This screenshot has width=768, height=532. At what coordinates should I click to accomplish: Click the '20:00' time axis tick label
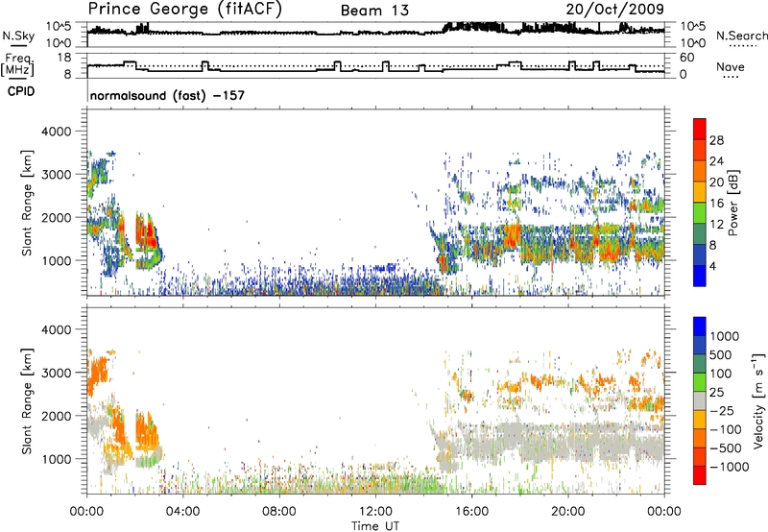[567, 512]
